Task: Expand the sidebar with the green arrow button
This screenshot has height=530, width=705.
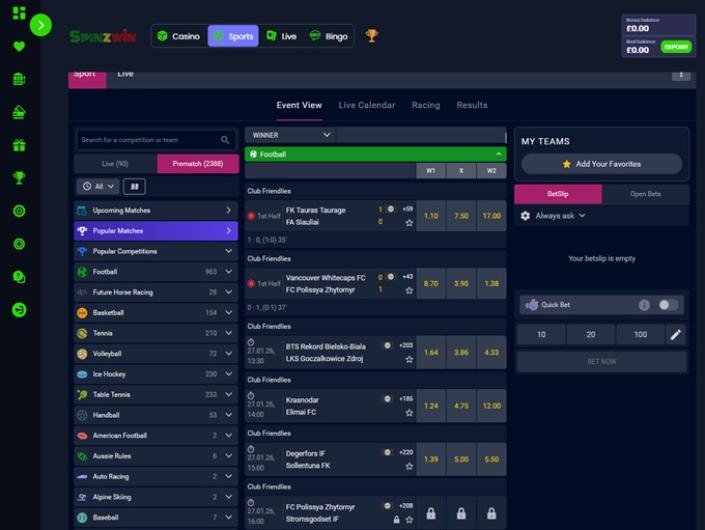Action: [41, 25]
